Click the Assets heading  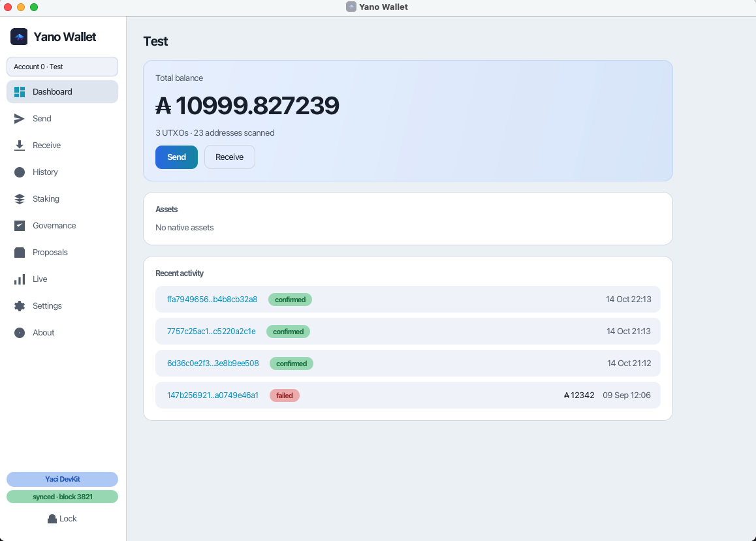[x=166, y=209]
